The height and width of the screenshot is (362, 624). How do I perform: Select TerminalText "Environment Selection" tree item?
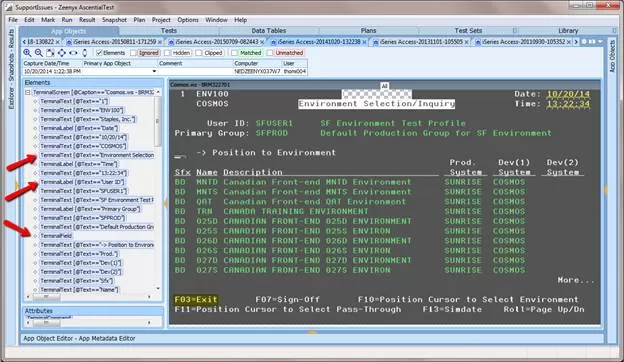coord(97,155)
